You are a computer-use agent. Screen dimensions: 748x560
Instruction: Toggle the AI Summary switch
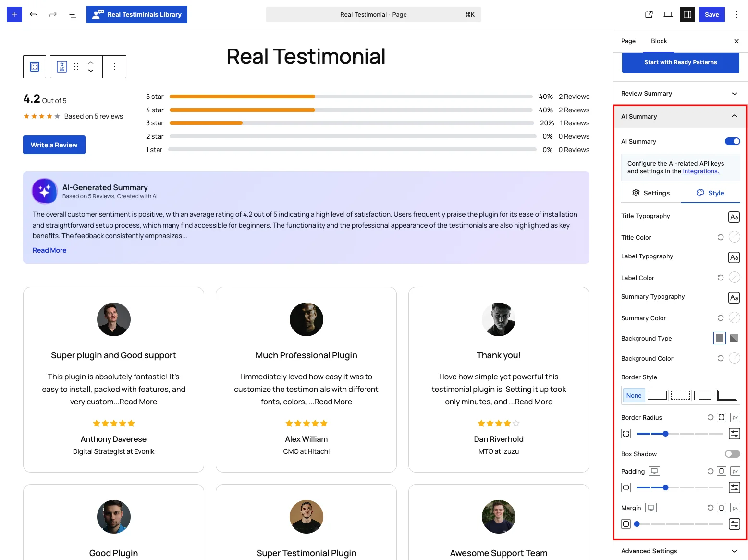[733, 141]
